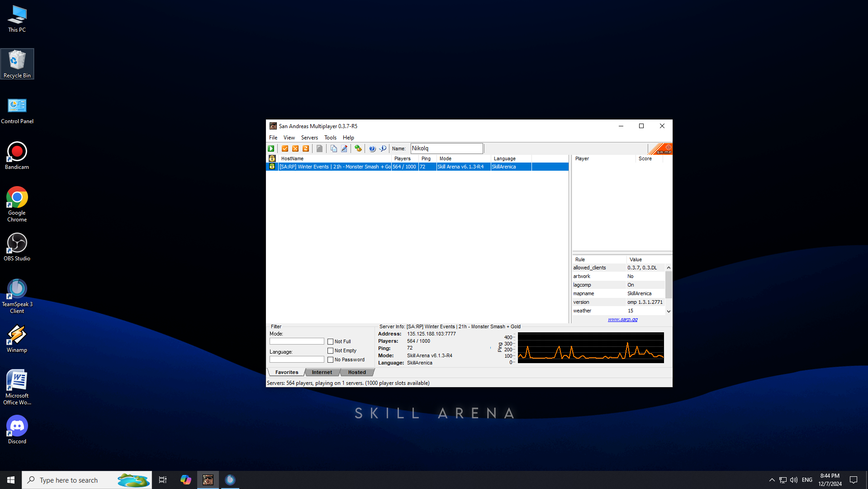Click the blue Help question-mark icon
The image size is (868, 489).
coord(372,149)
